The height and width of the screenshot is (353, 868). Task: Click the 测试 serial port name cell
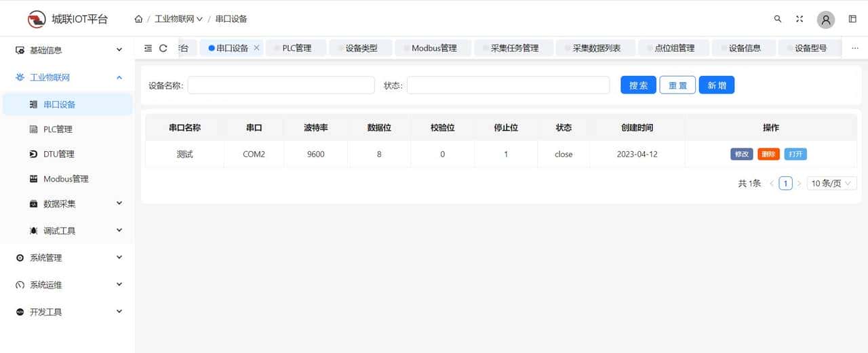coord(184,154)
